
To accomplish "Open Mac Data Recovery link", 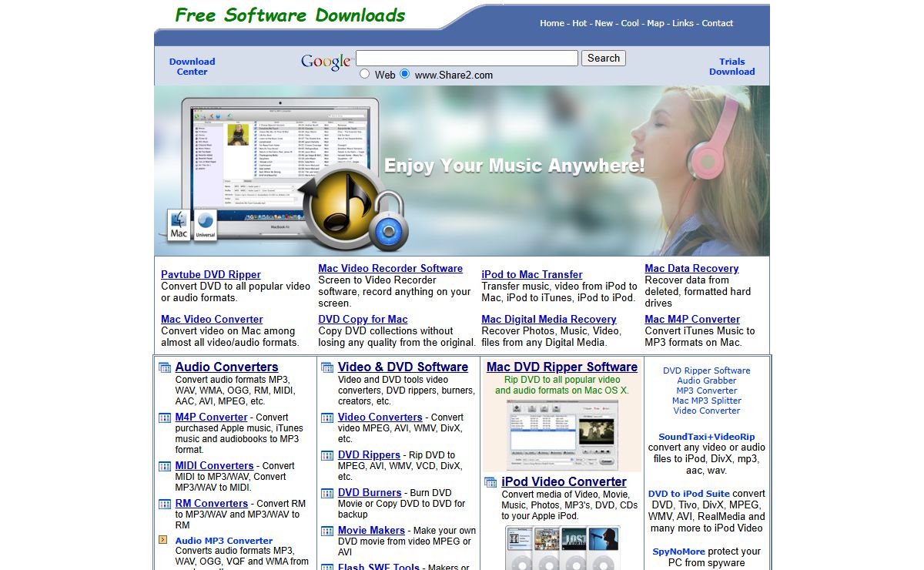I will 691,268.
